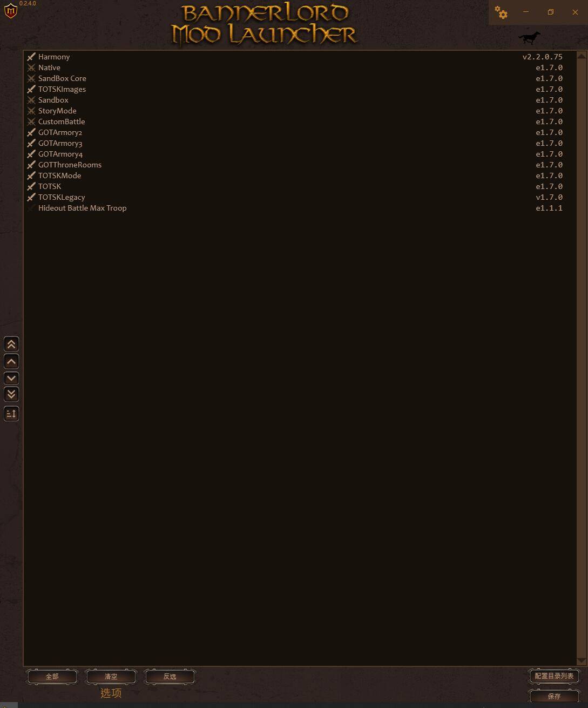Viewport: 588px width, 708px height.
Task: Select the SandBox Core name
Action: [62, 78]
